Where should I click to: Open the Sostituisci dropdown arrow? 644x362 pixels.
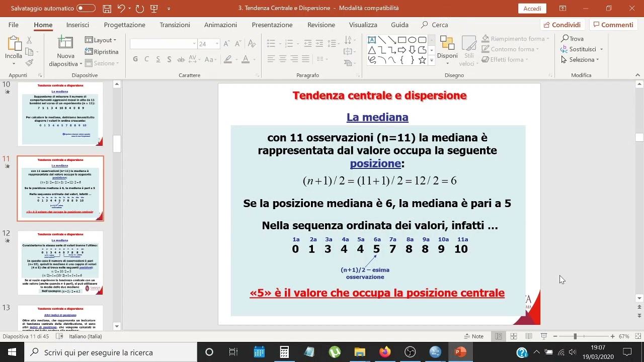coord(601,49)
